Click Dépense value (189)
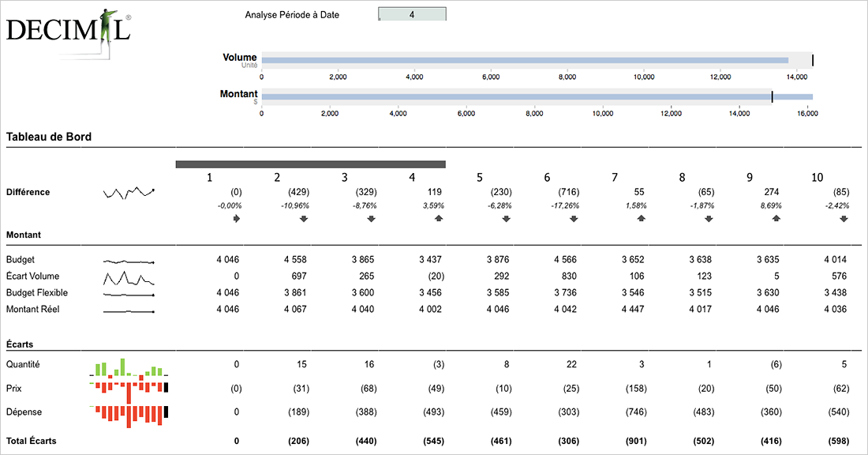This screenshot has width=868, height=455. 298,412
